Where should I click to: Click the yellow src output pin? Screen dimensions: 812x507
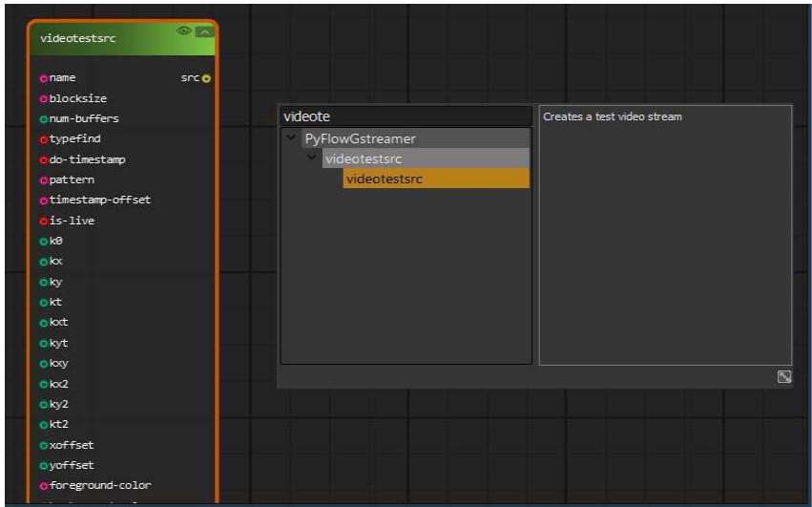tap(206, 79)
